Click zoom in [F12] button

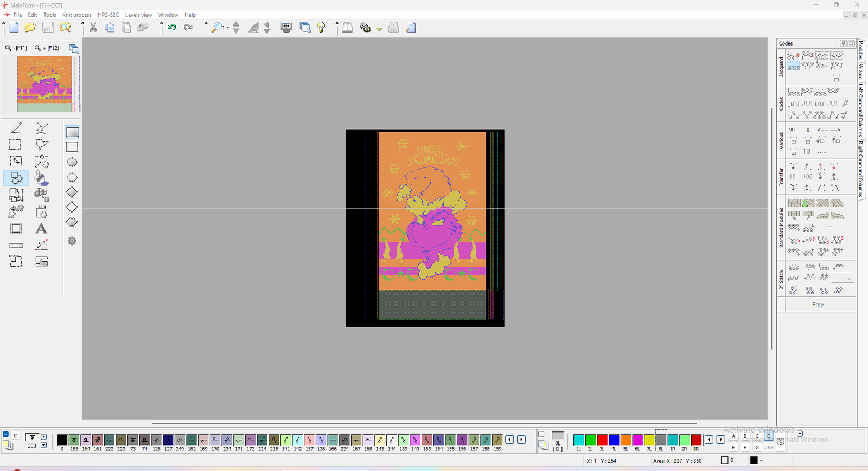[47, 48]
